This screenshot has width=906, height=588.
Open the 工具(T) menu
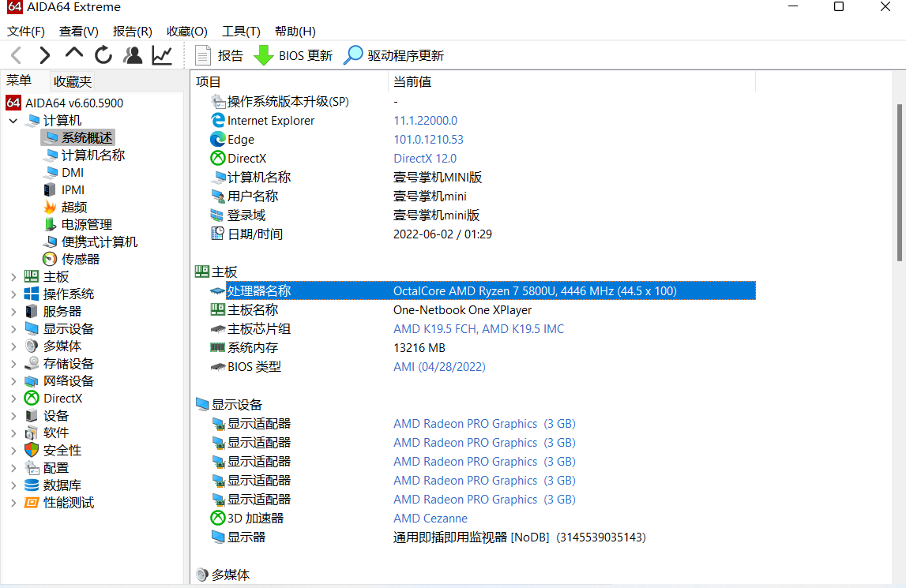tap(241, 32)
